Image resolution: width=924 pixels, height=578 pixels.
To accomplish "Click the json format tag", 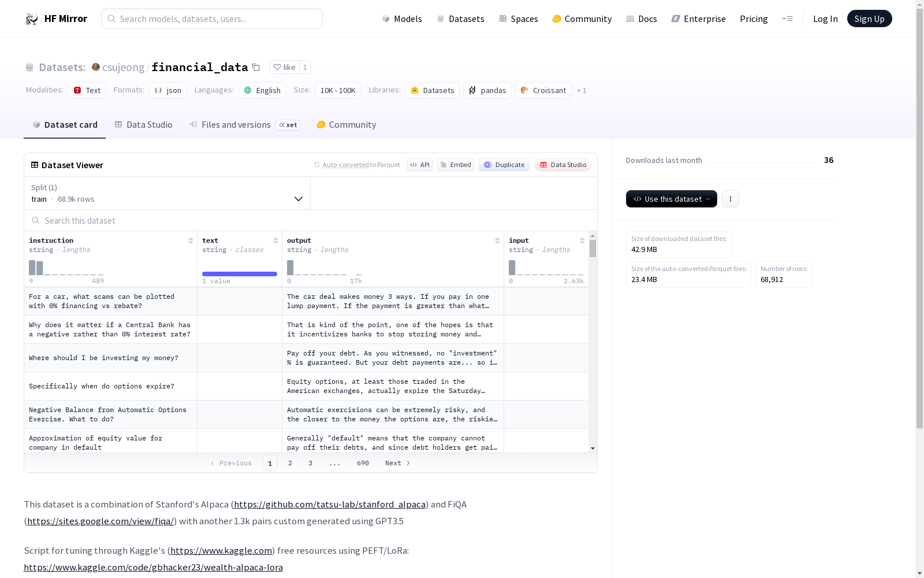I will coord(167,90).
